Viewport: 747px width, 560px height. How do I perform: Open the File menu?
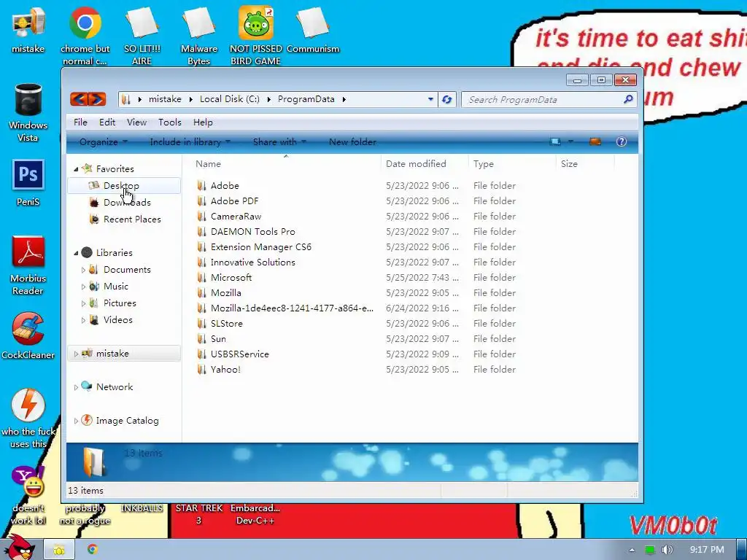pos(80,122)
